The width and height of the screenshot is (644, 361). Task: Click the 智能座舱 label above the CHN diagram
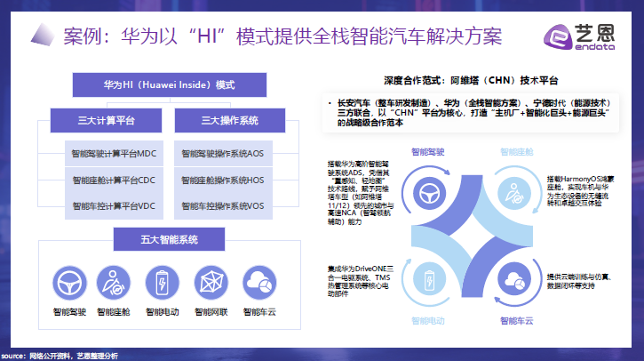point(517,152)
